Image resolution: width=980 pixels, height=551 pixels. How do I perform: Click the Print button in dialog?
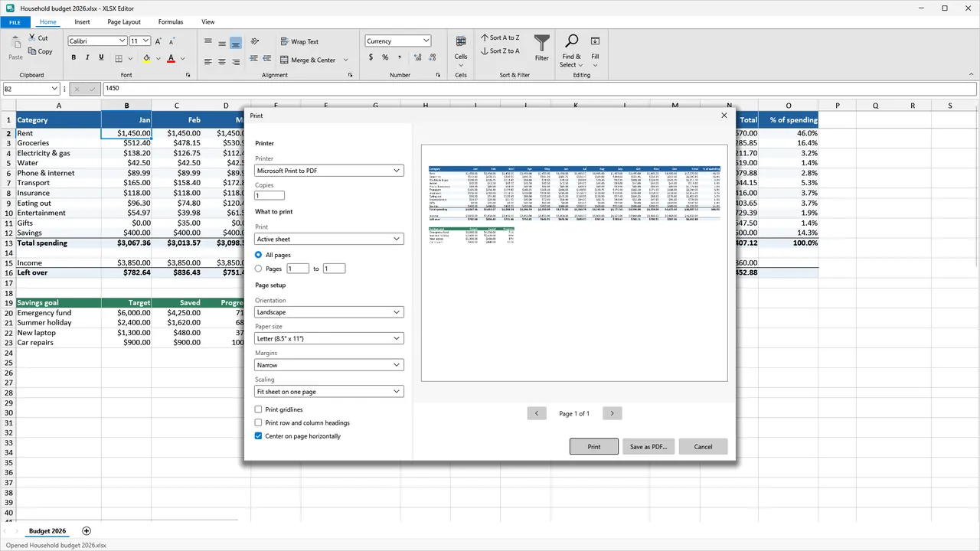pos(594,446)
